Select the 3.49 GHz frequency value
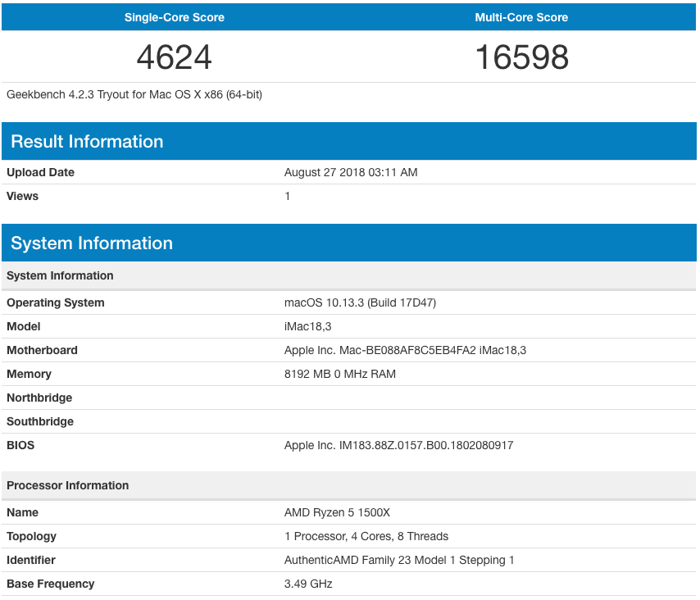700x600 pixels. (308, 584)
